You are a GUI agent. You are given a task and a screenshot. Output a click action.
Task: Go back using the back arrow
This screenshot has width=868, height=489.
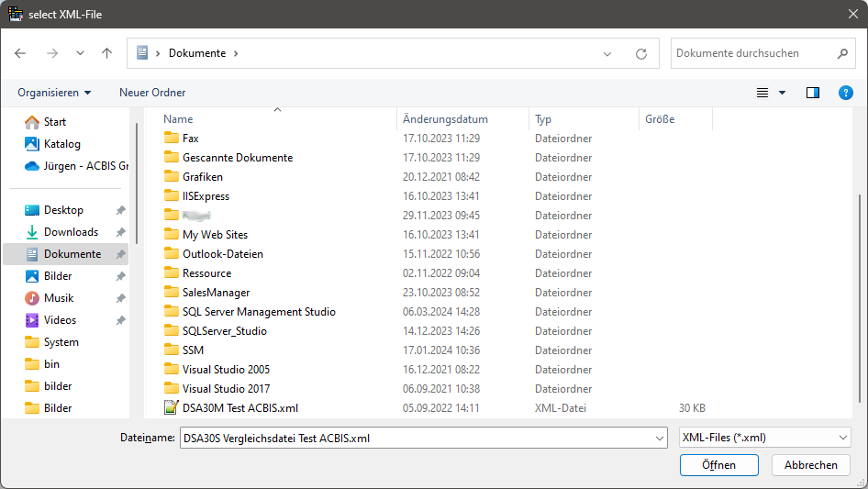coord(20,53)
